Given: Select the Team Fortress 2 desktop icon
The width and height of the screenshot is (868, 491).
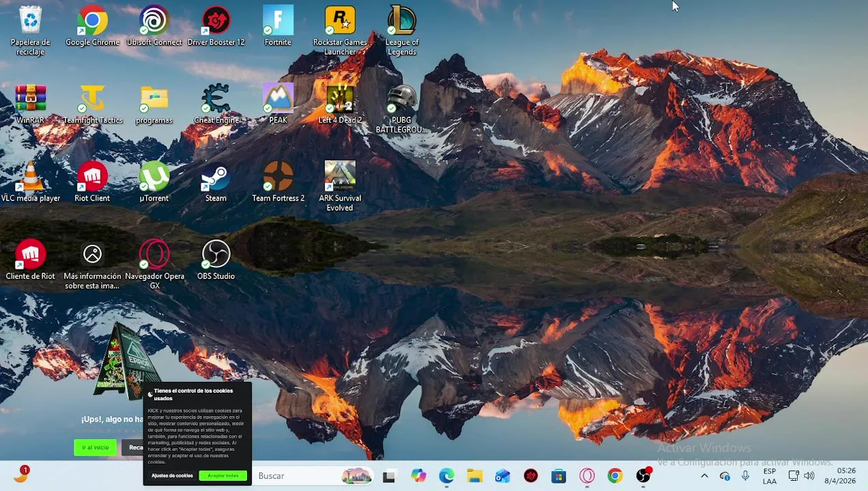Looking at the screenshot, I should tap(278, 182).
